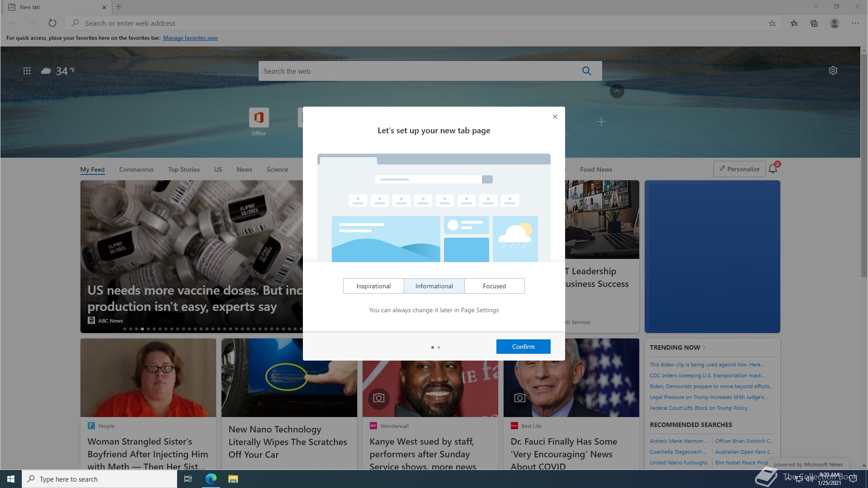
Task: Open Officer Brian Sicknick recommended search
Action: click(744, 441)
